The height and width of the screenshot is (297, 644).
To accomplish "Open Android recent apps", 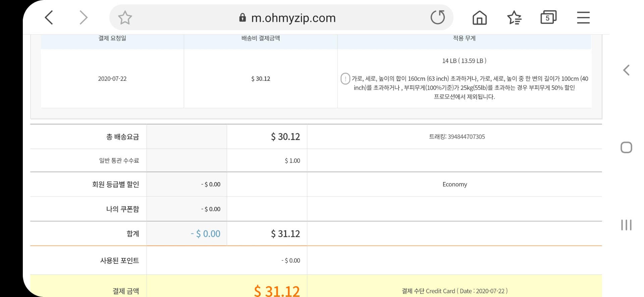I will pos(626,225).
